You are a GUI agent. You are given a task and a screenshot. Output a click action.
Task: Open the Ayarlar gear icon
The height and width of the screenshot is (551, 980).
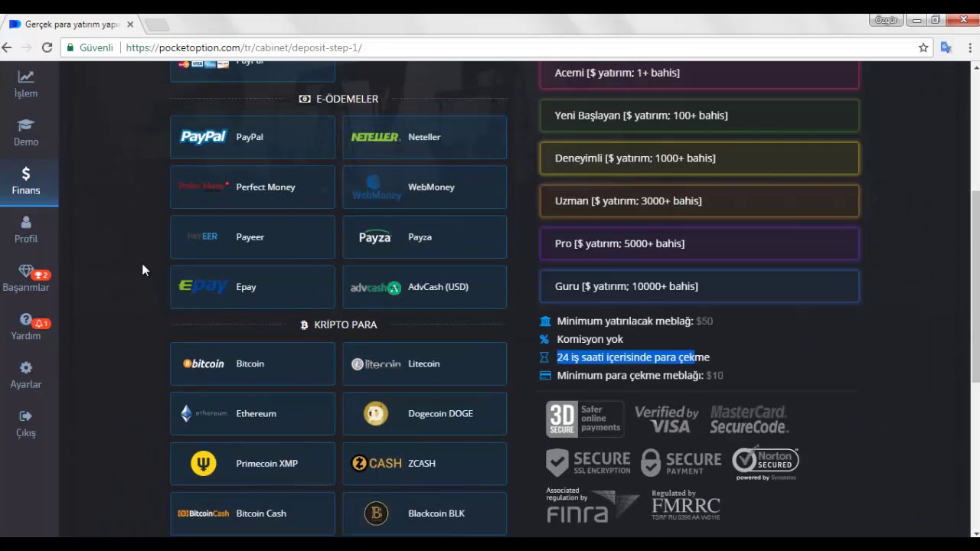[26, 367]
